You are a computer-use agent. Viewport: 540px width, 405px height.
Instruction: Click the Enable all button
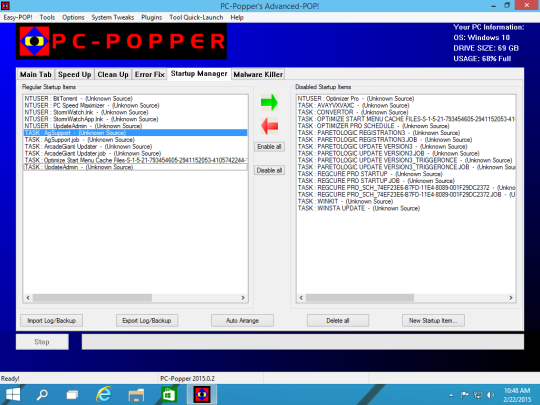pos(269,147)
